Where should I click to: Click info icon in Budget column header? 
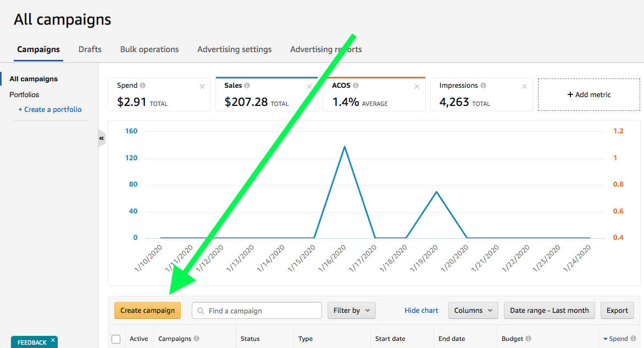coord(528,339)
